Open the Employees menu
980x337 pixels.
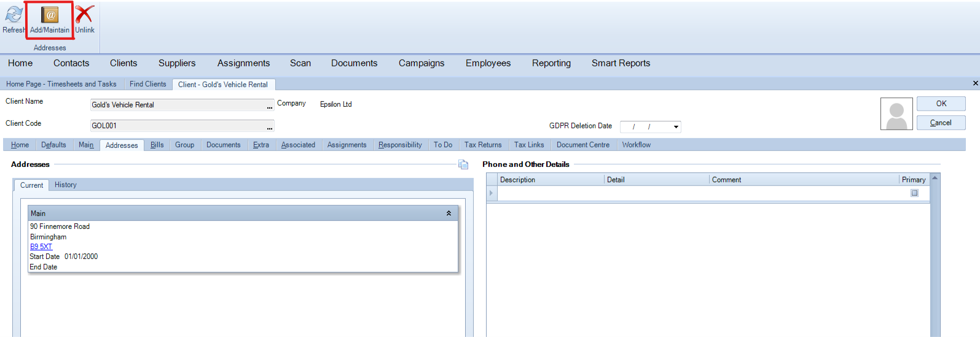[x=488, y=63]
